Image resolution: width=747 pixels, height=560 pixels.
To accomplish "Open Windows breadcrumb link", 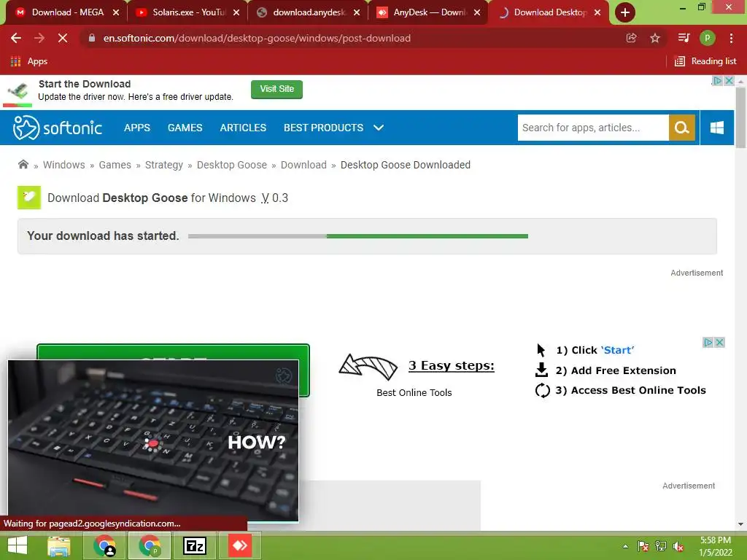I will 64,165.
